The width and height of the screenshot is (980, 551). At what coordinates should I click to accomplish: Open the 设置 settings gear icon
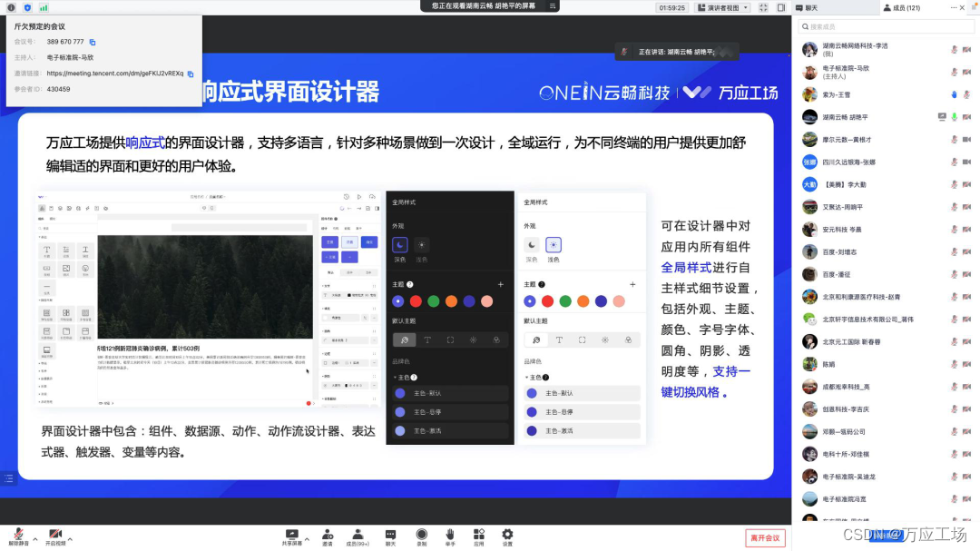[507, 534]
